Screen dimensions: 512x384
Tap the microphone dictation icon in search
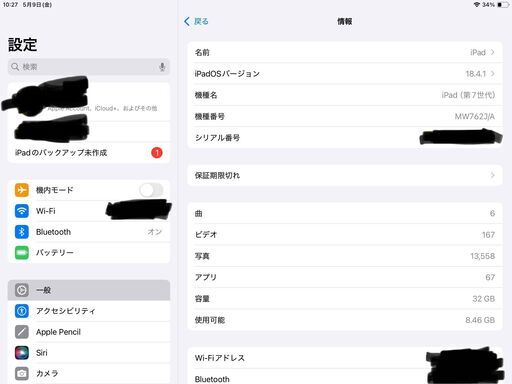(162, 67)
